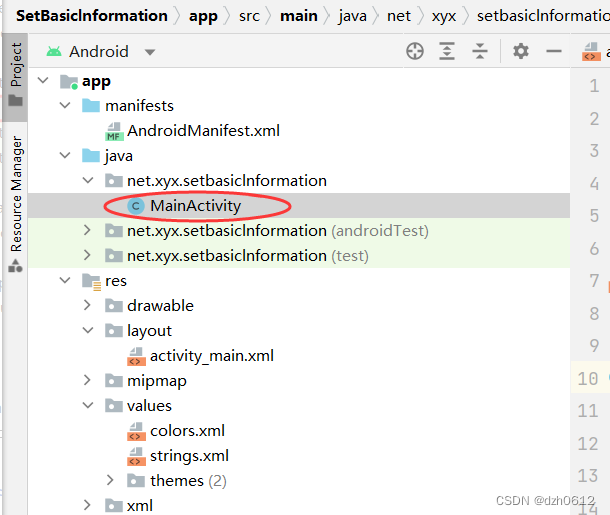The width and height of the screenshot is (610, 515).
Task: Select the xml folder label
Action: pyautogui.click(x=140, y=506)
